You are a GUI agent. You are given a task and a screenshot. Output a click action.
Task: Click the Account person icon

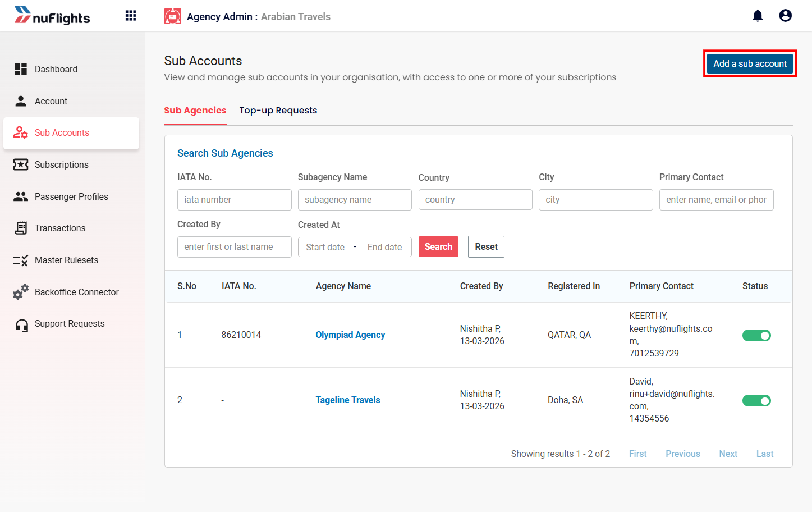[21, 101]
